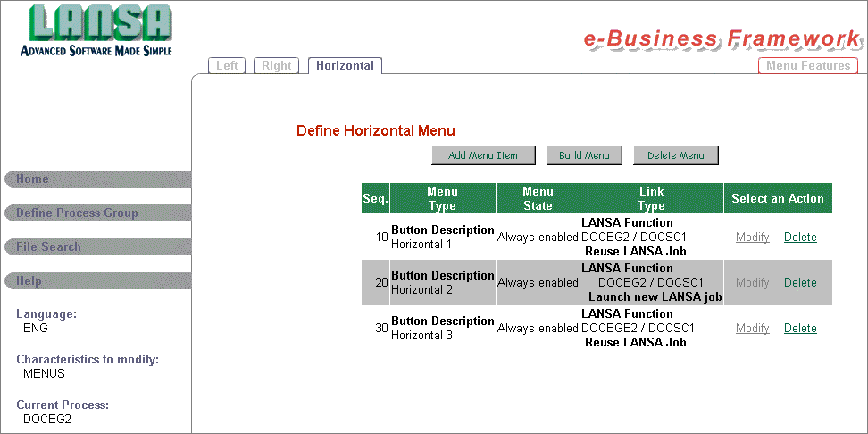Click Always enabled in row 30

point(538,329)
